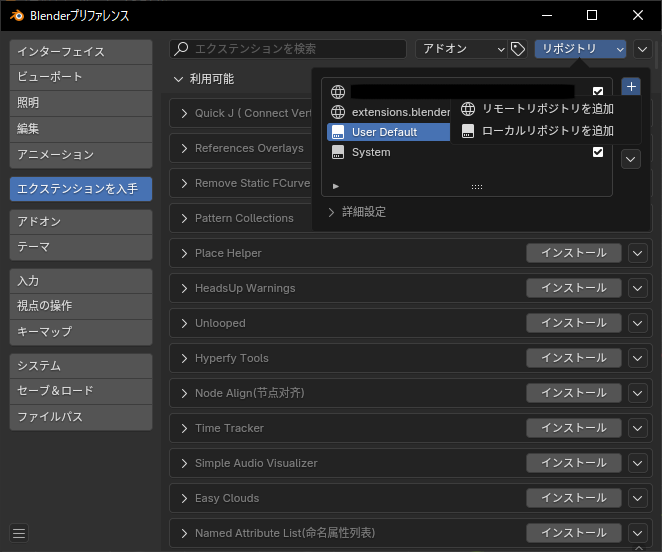Install the HeadsUp Warnings extension
The height and width of the screenshot is (552, 662).
click(574, 288)
